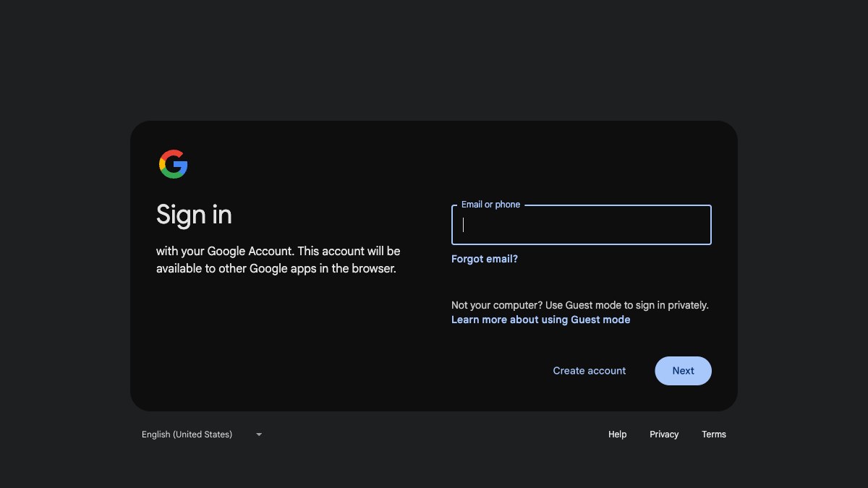Open "Learn more about using Guest mode"
This screenshot has width=868, height=488.
pyautogui.click(x=540, y=320)
